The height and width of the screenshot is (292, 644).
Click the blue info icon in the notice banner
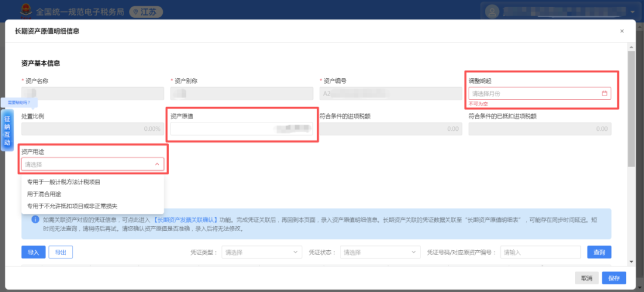tap(35, 220)
